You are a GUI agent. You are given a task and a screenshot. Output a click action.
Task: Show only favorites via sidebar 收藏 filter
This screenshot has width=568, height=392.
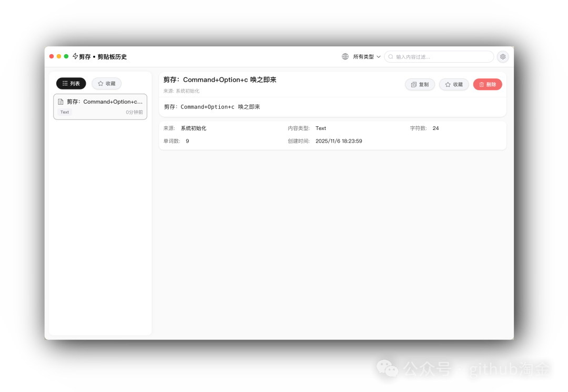tap(106, 83)
